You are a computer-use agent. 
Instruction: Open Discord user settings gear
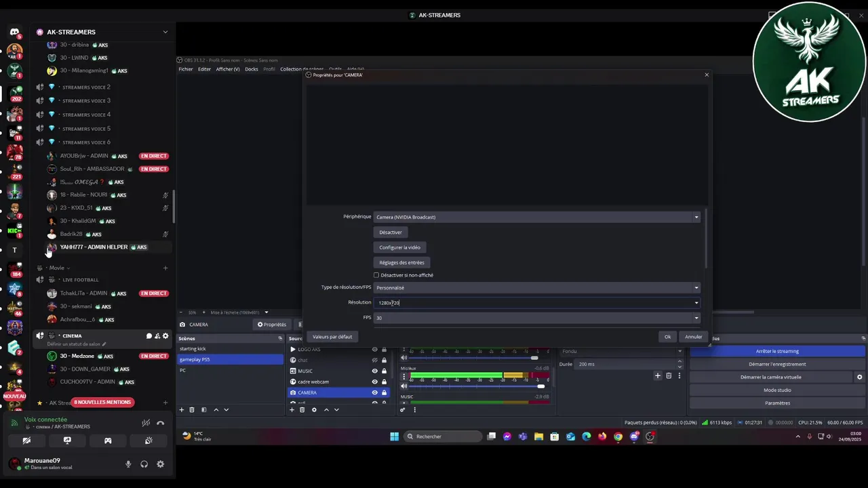(161, 464)
